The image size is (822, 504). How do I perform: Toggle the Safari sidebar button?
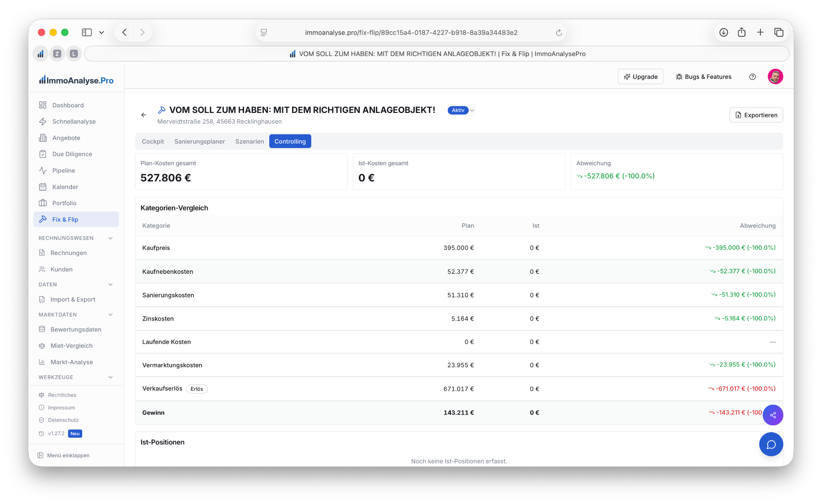pyautogui.click(x=87, y=33)
